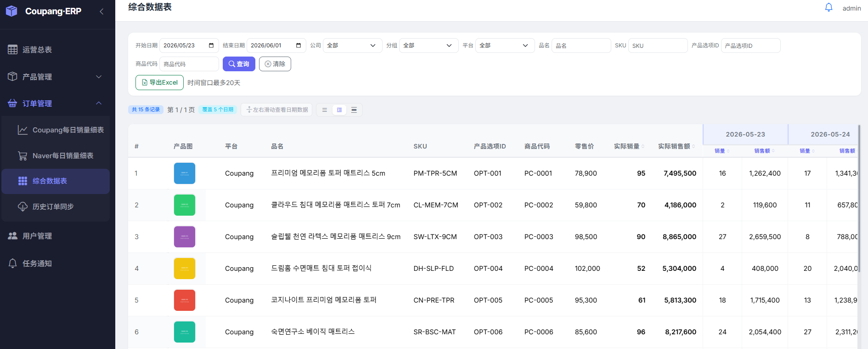
Task: Open the 公司 dropdown
Action: [352, 46]
